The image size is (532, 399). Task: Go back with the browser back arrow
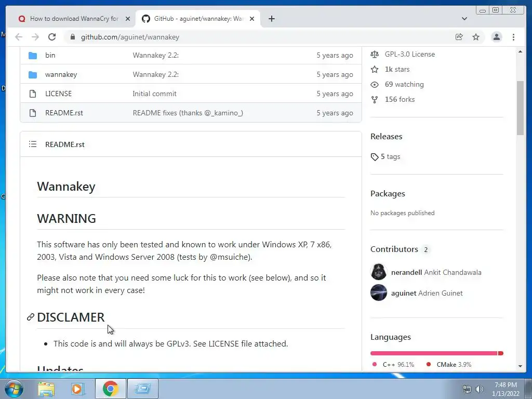click(x=19, y=37)
